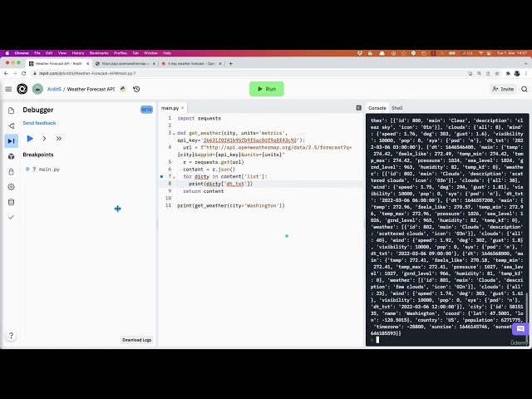Place cursor on print(dicty['dt_txt']) line
The image size is (532, 399).
coord(221,184)
